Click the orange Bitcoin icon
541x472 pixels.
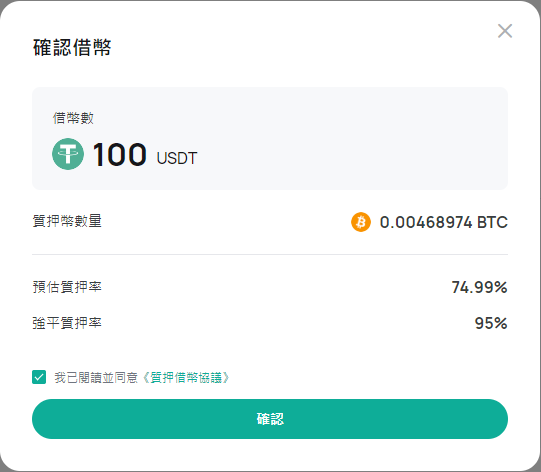(x=361, y=222)
